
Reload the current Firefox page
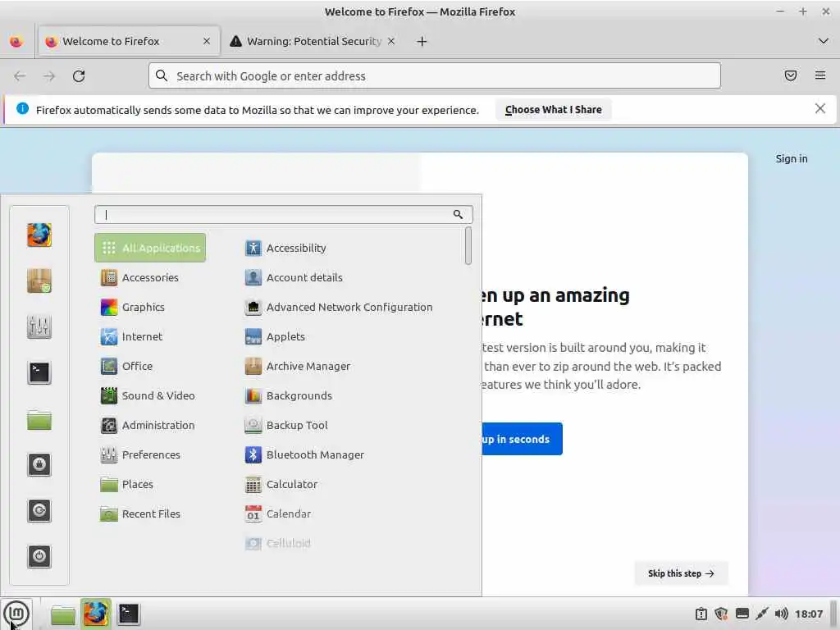pyautogui.click(x=79, y=76)
